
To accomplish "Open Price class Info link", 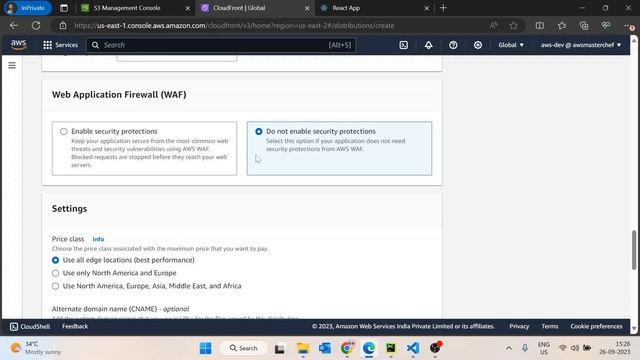I will click(x=98, y=239).
